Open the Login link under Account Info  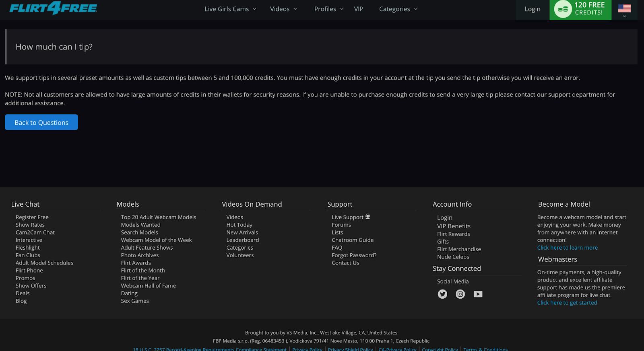click(x=445, y=218)
